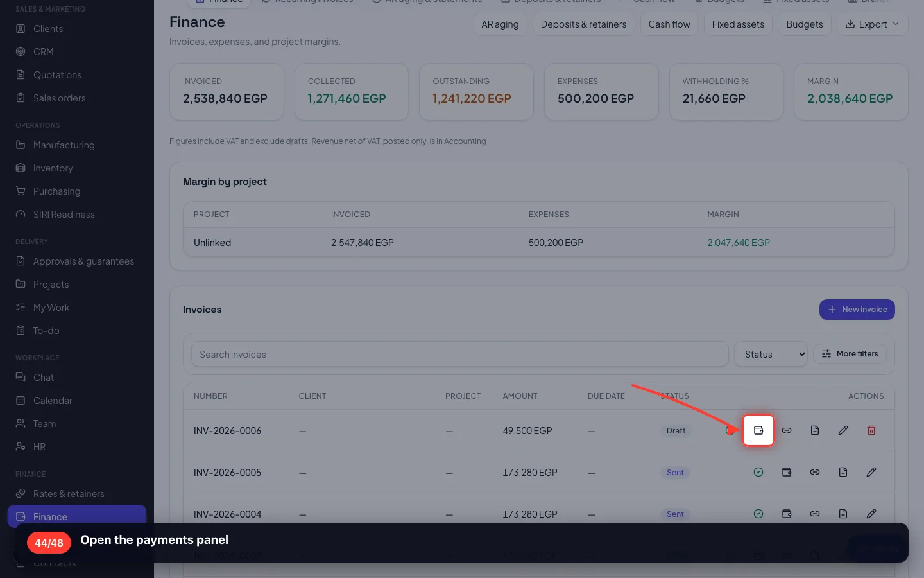Edit INV-2026-0004 using the pencil icon
The width and height of the screenshot is (924, 578).
click(x=871, y=514)
